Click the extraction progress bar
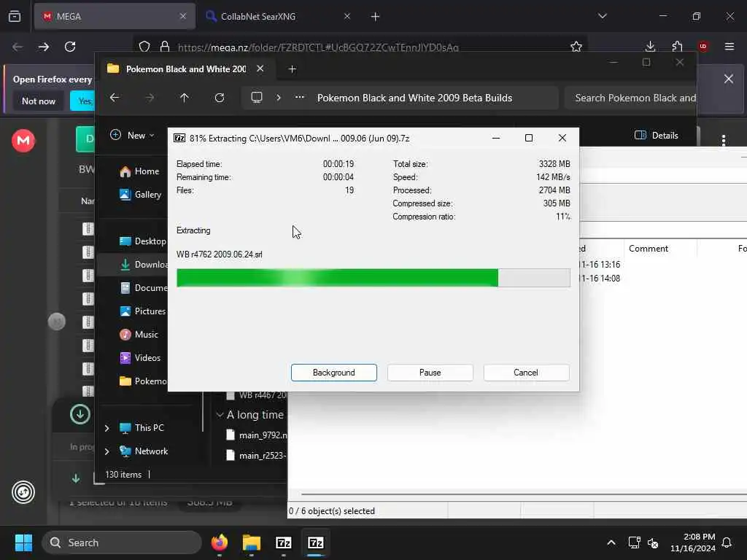The height and width of the screenshot is (560, 747). coord(373,278)
